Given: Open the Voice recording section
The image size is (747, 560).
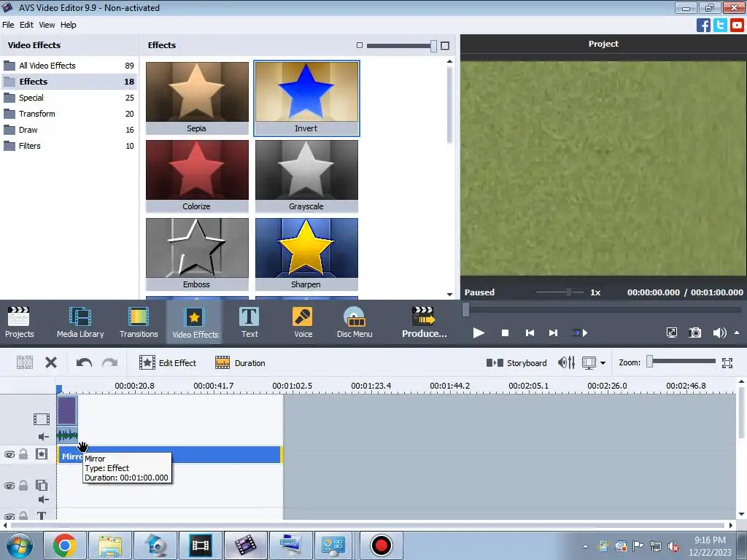Looking at the screenshot, I should click(x=303, y=322).
